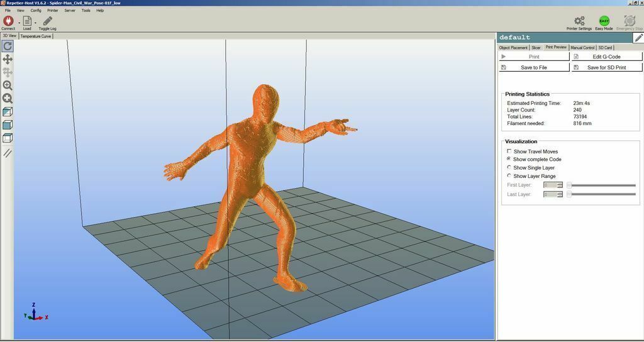Open the File menu

tap(8, 11)
